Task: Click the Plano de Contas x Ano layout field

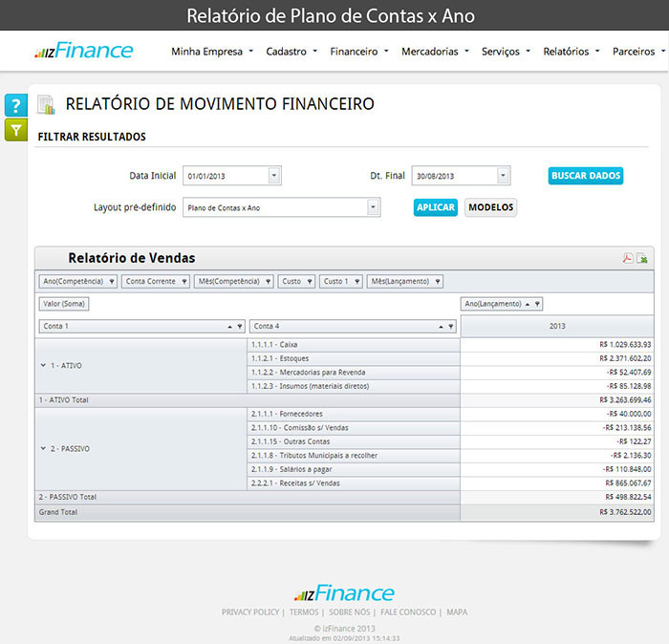Action: tap(282, 207)
